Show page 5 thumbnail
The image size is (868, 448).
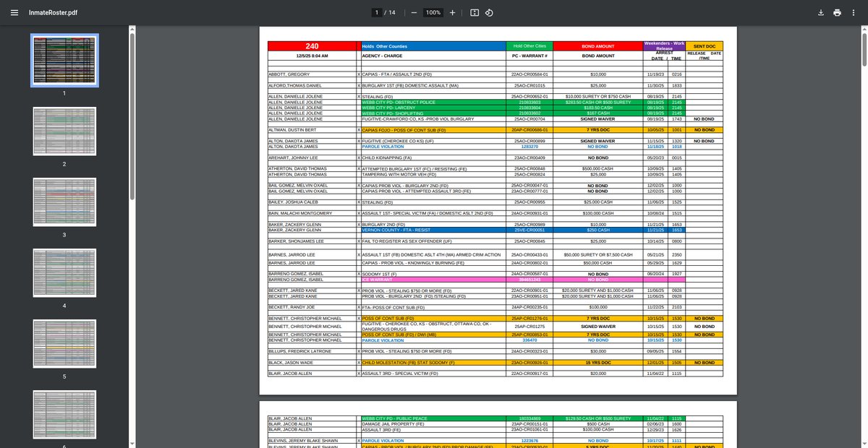[x=64, y=345]
